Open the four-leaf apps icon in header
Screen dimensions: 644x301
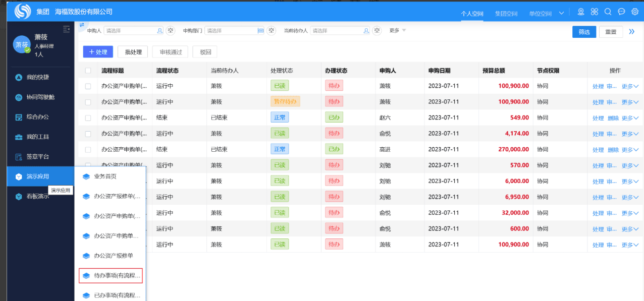pyautogui.click(x=595, y=12)
